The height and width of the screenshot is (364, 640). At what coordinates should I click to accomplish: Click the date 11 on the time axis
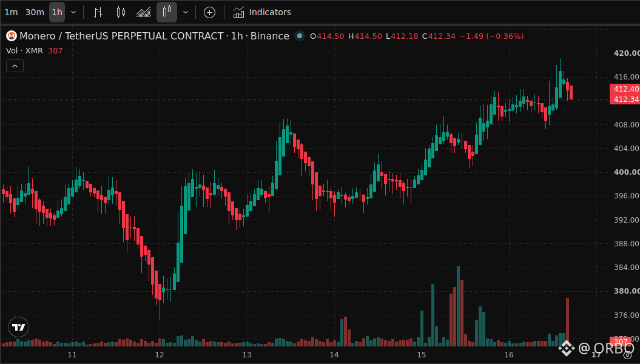point(72,355)
